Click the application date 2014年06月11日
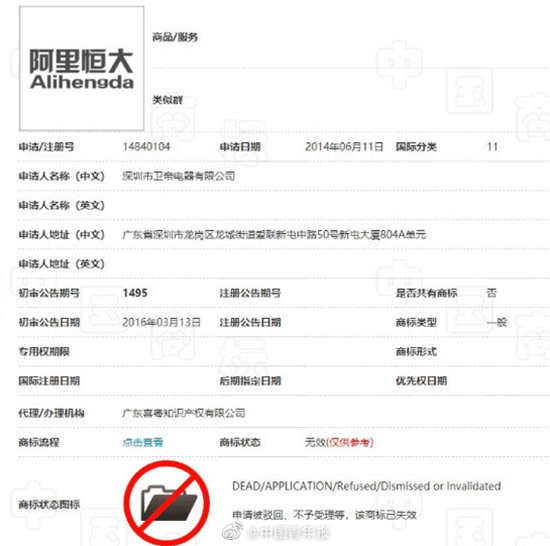The height and width of the screenshot is (546, 550). pos(344,147)
